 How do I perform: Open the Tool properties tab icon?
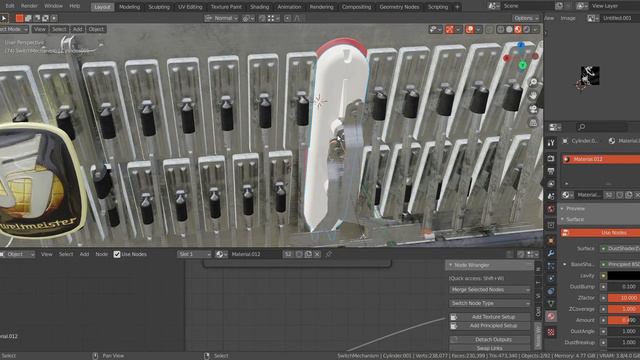tap(551, 142)
